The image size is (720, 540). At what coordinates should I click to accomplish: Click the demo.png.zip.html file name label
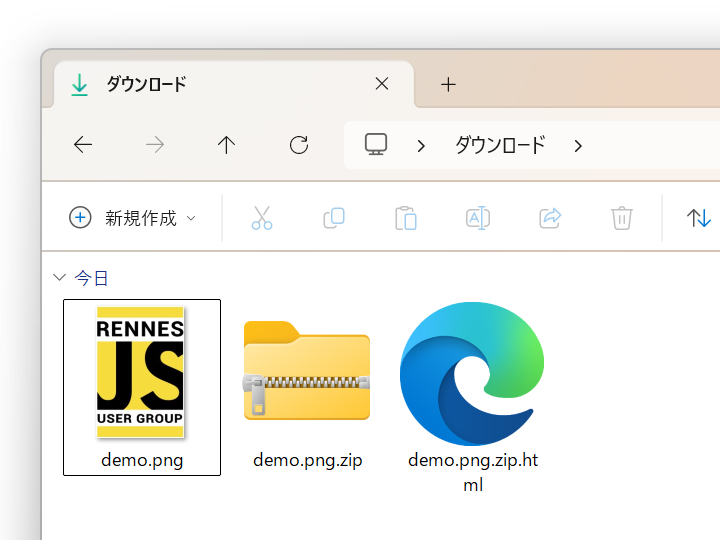click(x=473, y=472)
